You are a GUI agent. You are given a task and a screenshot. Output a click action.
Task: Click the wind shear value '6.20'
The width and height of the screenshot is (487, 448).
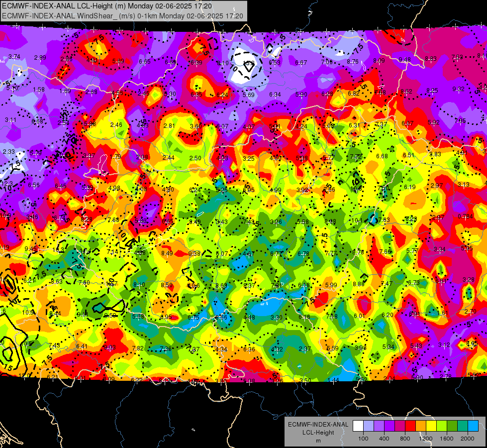pyautogui.click(x=388, y=315)
